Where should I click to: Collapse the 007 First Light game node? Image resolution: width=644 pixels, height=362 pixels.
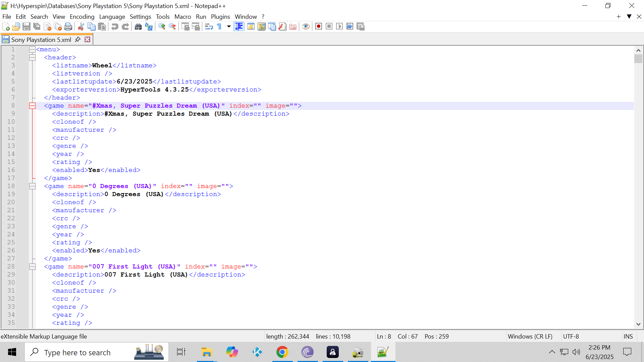[32, 267]
